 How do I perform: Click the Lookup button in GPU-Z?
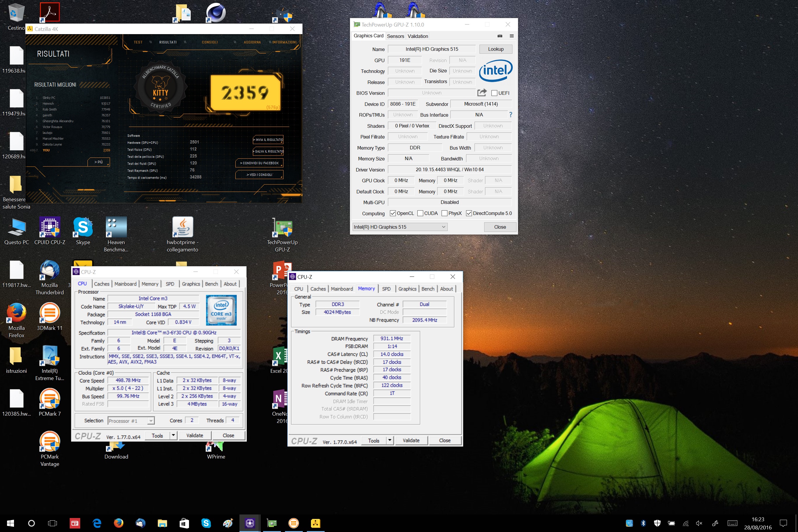pos(496,49)
